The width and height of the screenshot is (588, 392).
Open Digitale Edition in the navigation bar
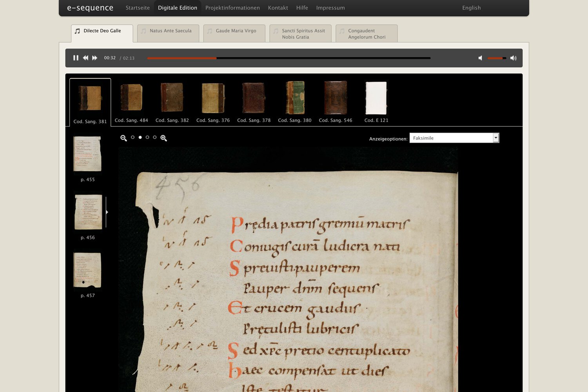178,8
